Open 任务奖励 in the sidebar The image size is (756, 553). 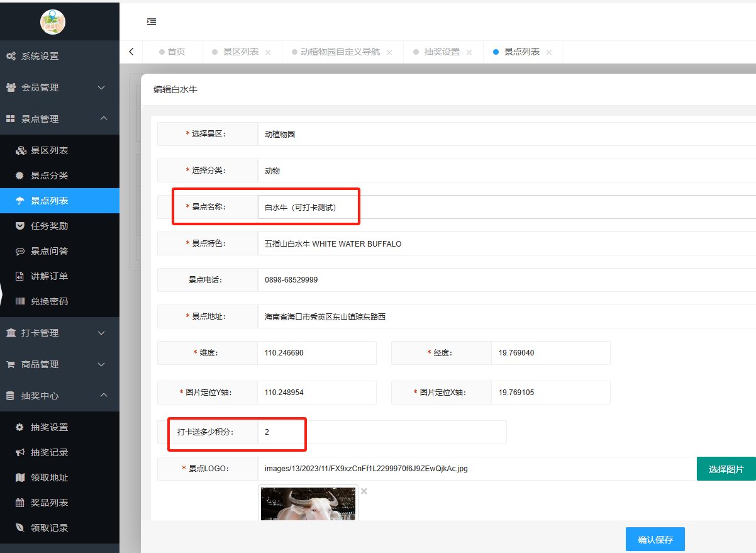point(60,226)
